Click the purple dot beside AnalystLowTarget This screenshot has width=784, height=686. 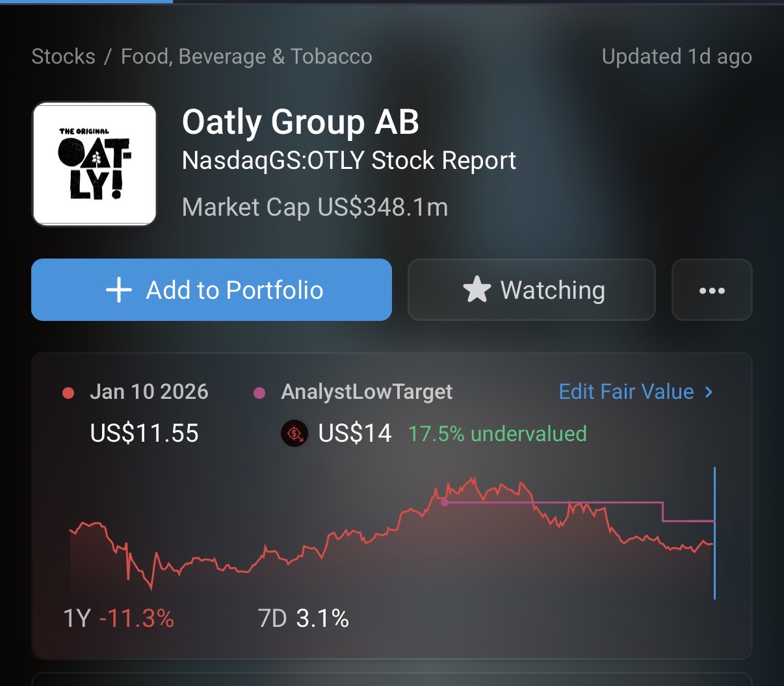point(259,392)
